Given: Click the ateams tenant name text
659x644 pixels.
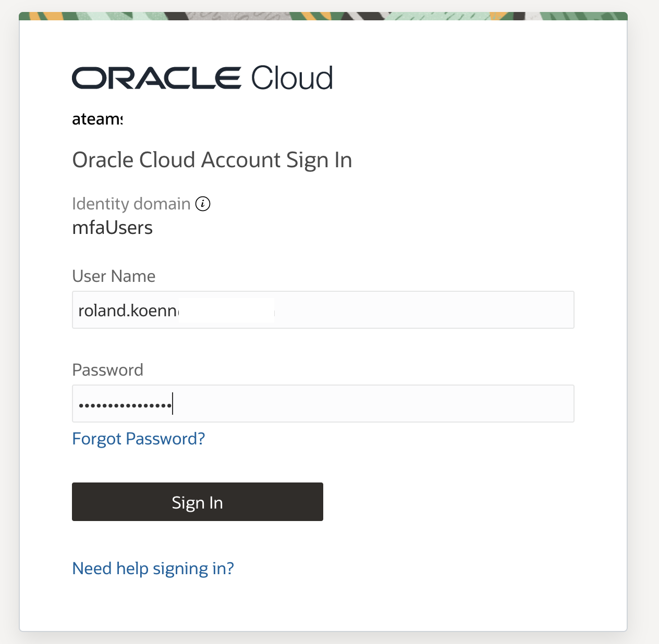Looking at the screenshot, I should coord(96,119).
